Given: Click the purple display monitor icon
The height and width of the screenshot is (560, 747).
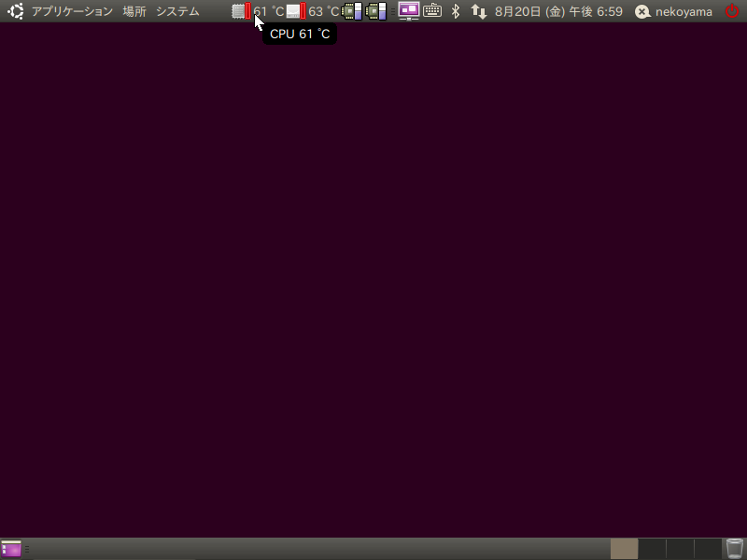Looking at the screenshot, I should click(408, 11).
